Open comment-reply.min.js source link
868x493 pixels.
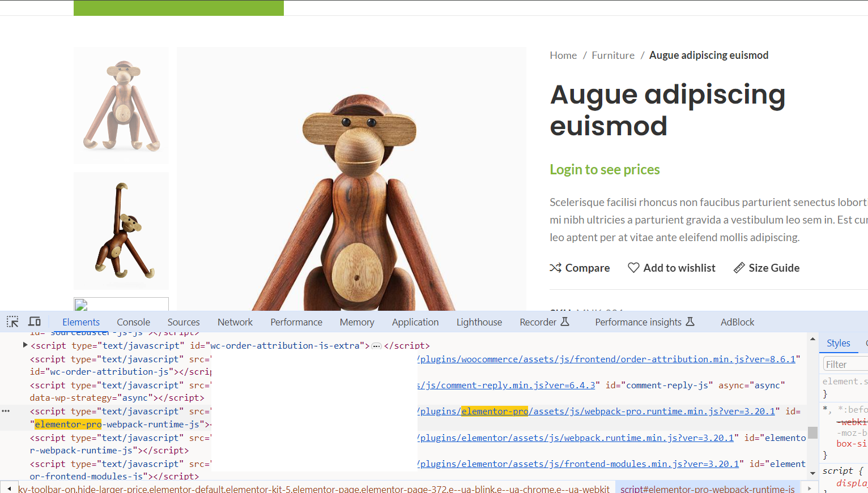(506, 385)
